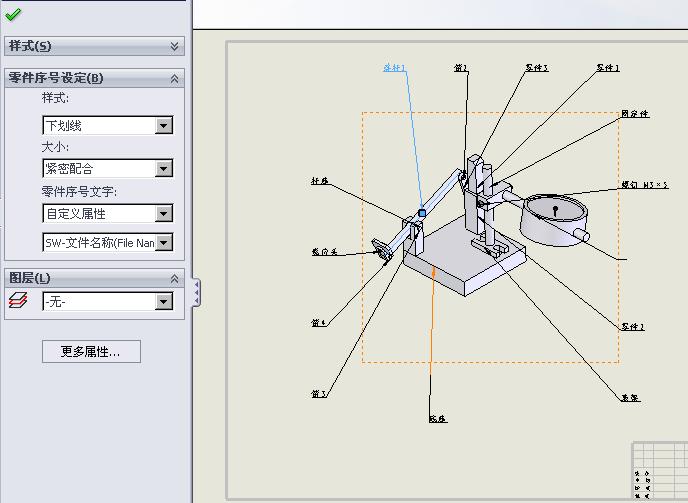Click the stacked layers icon
Image resolution: width=688 pixels, height=503 pixels.
pyautogui.click(x=18, y=301)
